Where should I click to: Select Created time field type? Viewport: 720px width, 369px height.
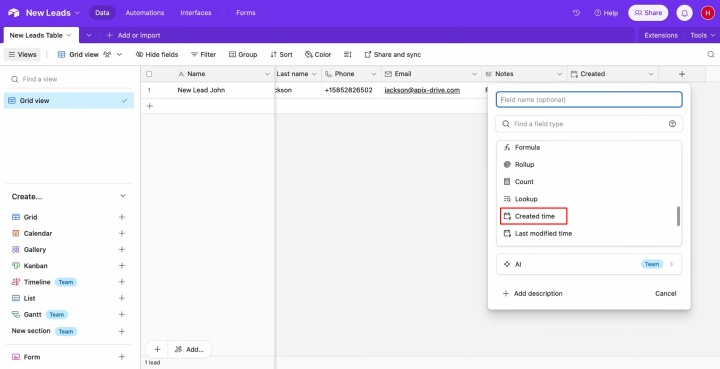(x=534, y=216)
